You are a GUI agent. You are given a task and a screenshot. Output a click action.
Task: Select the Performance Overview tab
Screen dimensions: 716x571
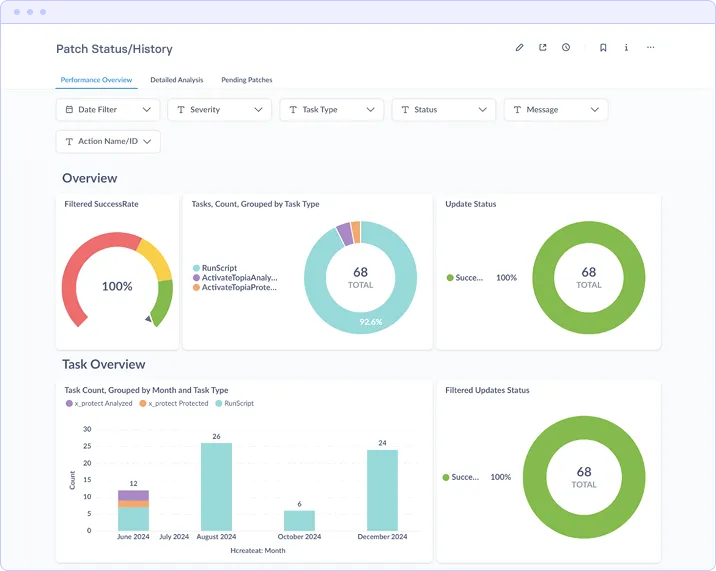point(96,80)
